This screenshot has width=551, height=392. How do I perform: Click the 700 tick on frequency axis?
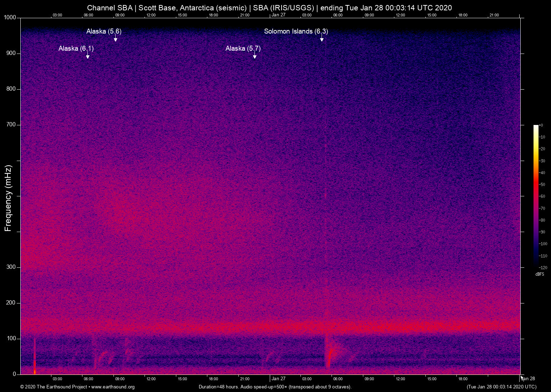tap(11, 125)
